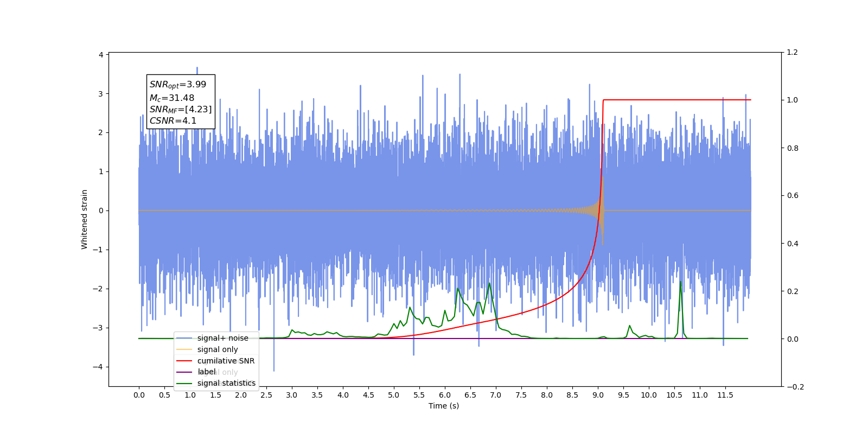Image resolution: width=868 pixels, height=434 pixels.
Task: Click x-axis tick label 8.5
Action: (572, 395)
